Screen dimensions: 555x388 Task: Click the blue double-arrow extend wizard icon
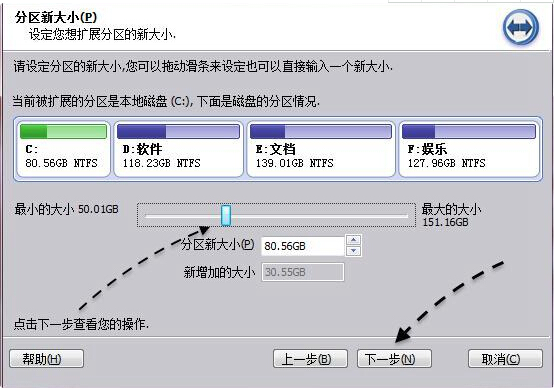click(521, 28)
